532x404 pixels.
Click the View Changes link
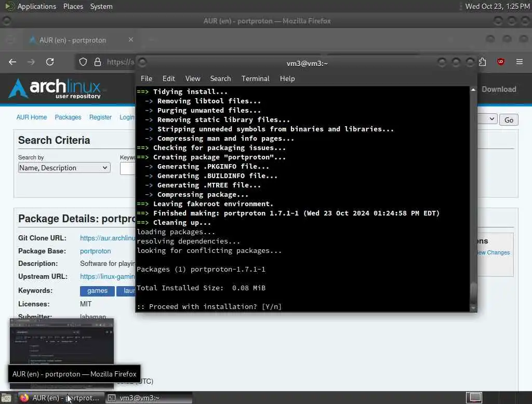[x=494, y=252]
